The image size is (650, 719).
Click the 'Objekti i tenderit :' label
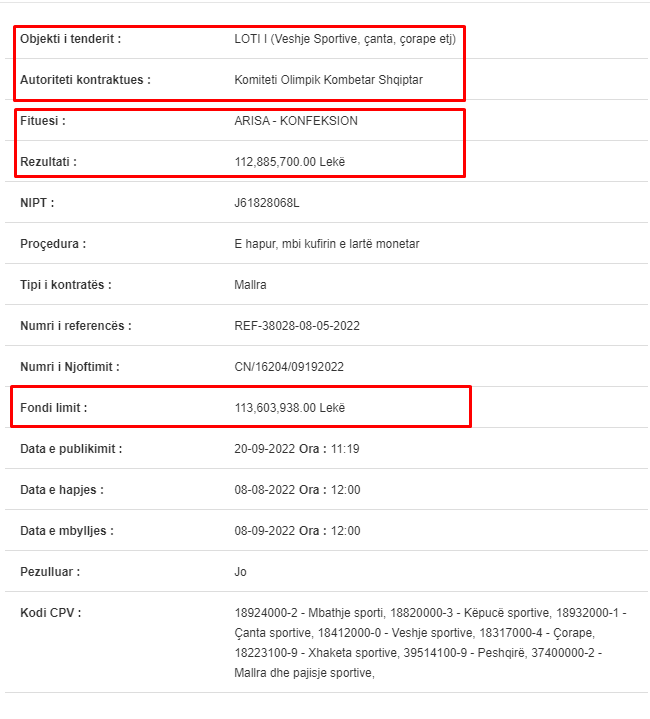71,39
